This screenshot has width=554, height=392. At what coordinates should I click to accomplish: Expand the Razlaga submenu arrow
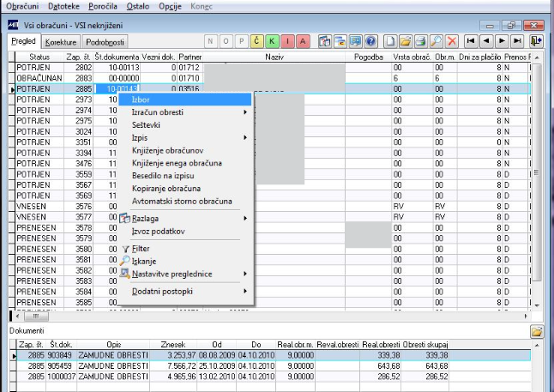click(245, 219)
